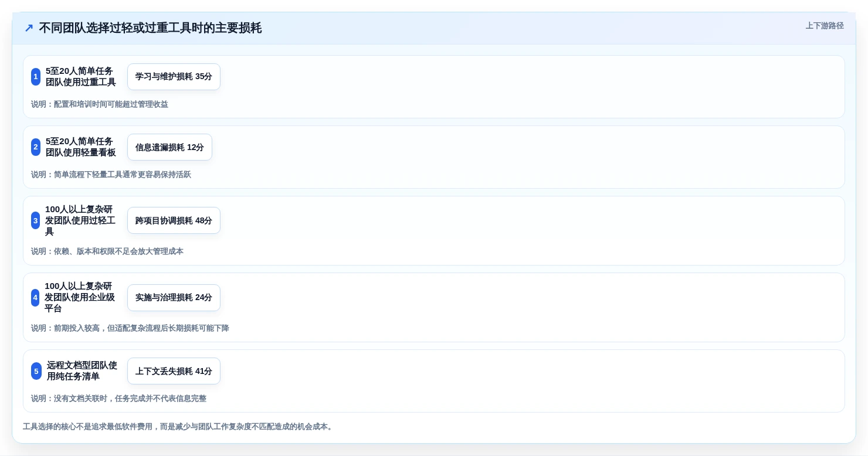Select title 5至20人简单任务团队使用过重工具
Viewport: 868px width, 456px height.
coord(81,77)
